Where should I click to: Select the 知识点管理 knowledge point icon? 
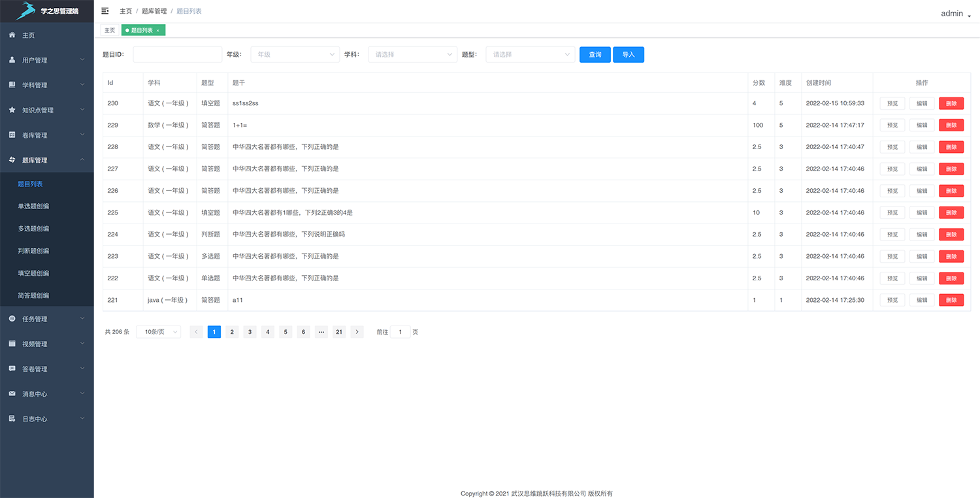(12, 109)
